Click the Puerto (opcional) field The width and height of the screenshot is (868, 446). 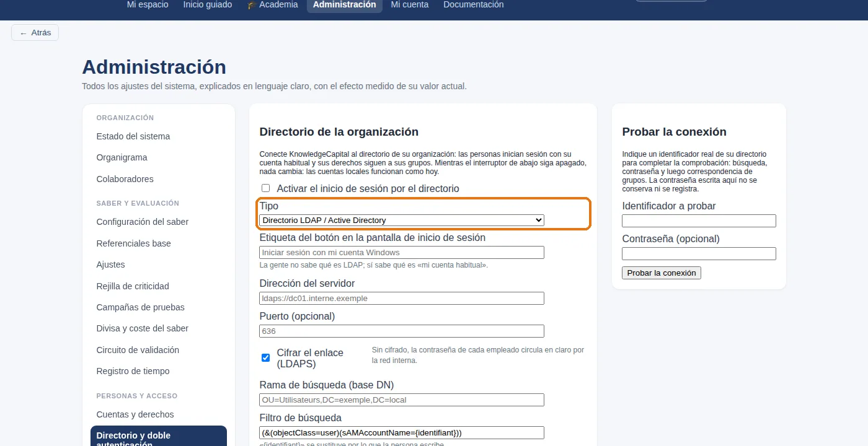pyautogui.click(x=402, y=331)
